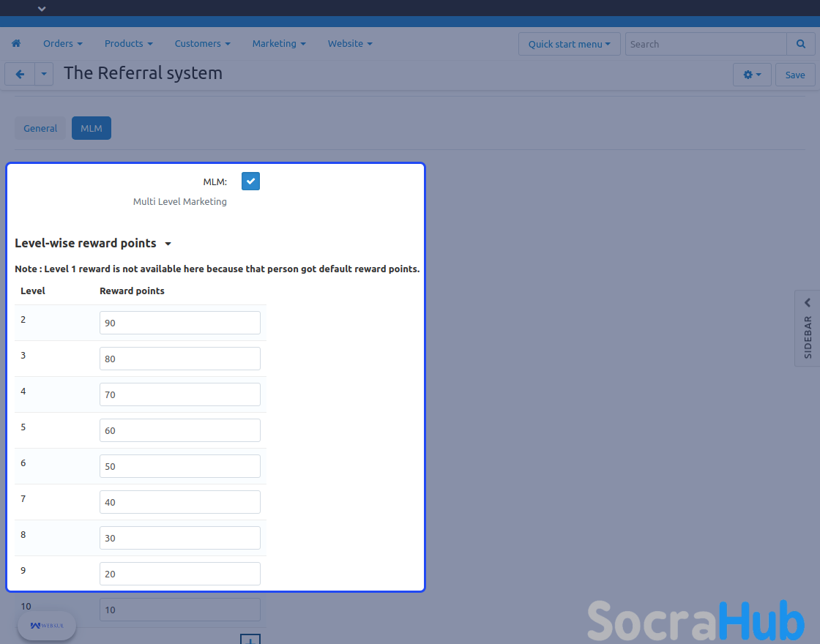Viewport: 820px width, 644px height.
Task: Click the Webkul logo badge
Action: pyautogui.click(x=47, y=626)
